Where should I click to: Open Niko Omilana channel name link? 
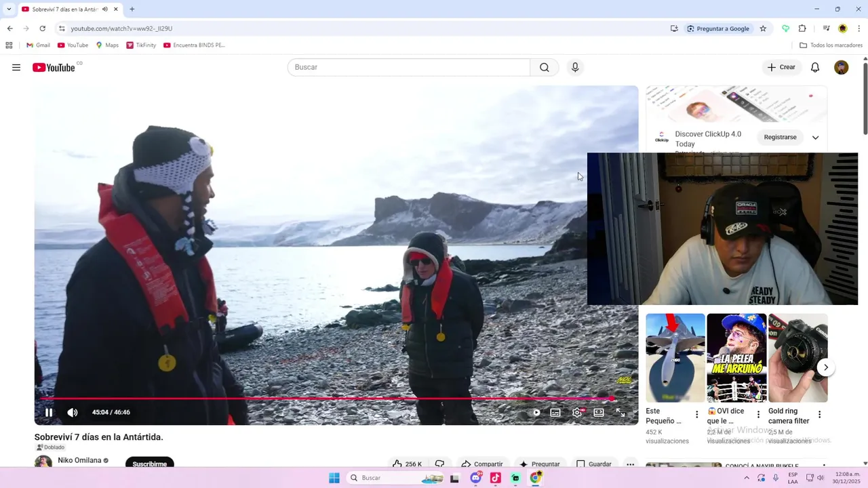(79, 460)
